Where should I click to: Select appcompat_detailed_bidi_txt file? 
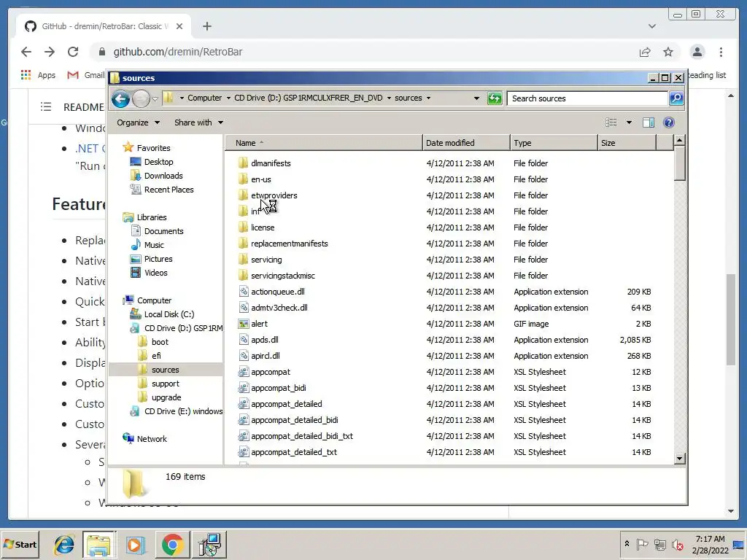[302, 436]
